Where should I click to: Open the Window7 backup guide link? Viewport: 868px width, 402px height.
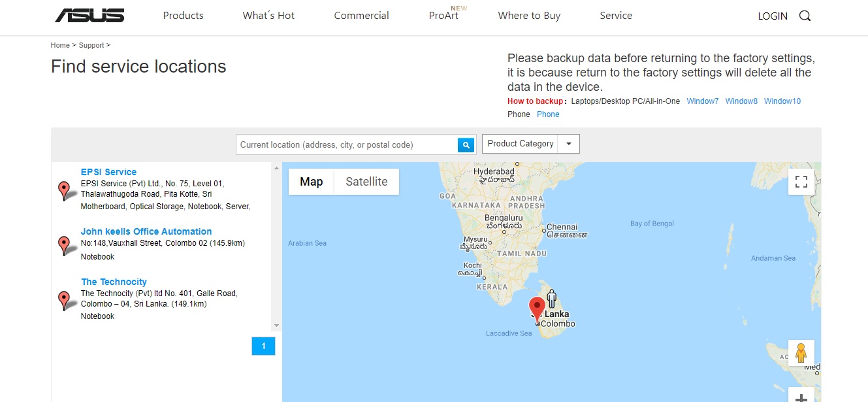(x=703, y=101)
